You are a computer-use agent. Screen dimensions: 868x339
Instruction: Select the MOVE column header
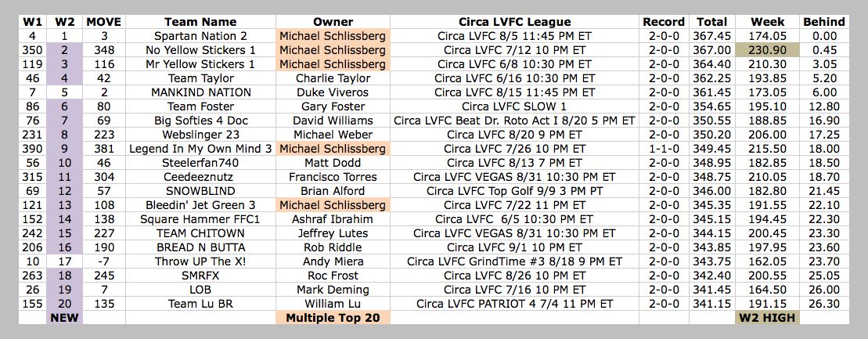pos(104,22)
